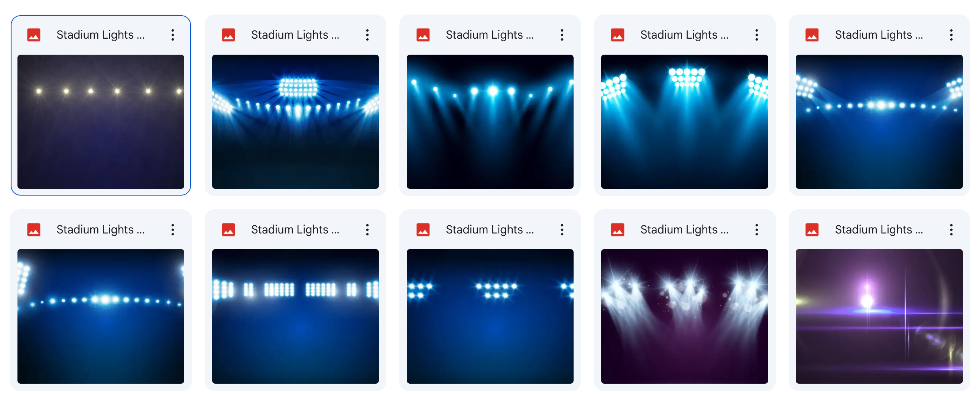This screenshot has height=403, width=980.
Task: Open more actions for the white spotlights magenta file
Action: coord(756,230)
